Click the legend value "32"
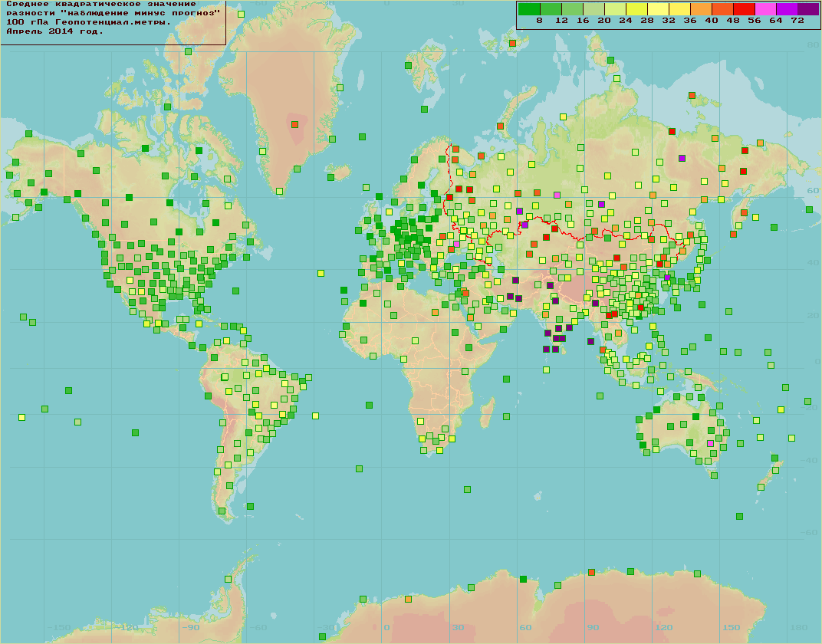This screenshot has width=822, height=644. click(x=669, y=21)
